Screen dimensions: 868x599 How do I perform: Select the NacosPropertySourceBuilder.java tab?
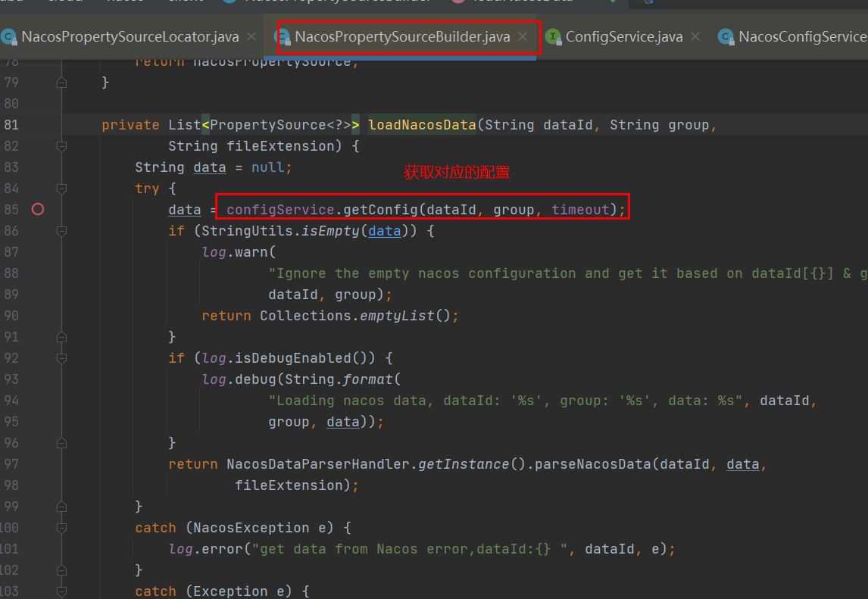coord(402,37)
